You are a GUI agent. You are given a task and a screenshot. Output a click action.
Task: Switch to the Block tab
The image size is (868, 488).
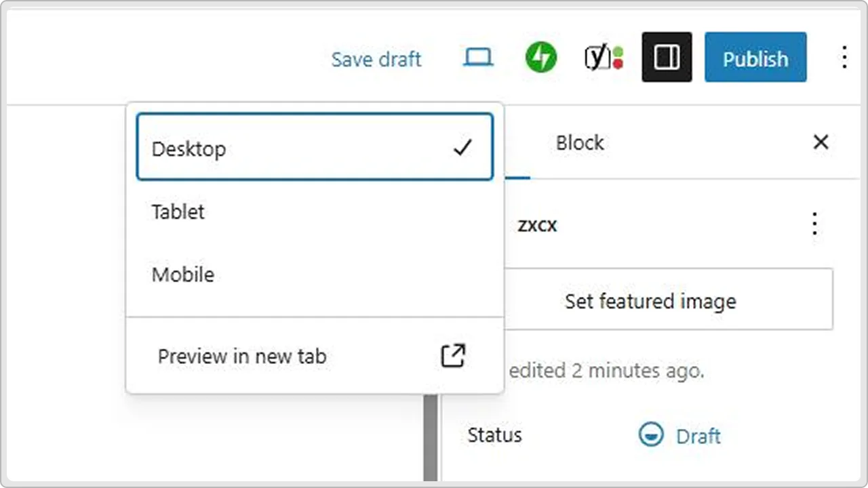tap(580, 143)
